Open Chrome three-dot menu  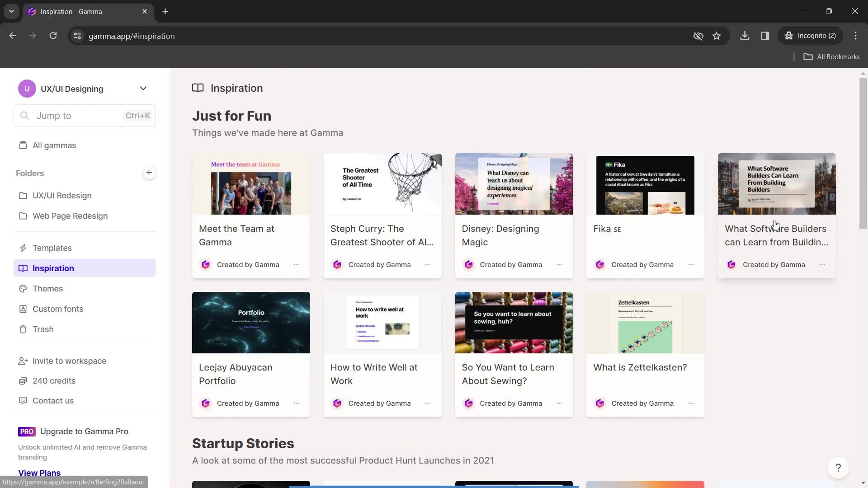coord(855,36)
